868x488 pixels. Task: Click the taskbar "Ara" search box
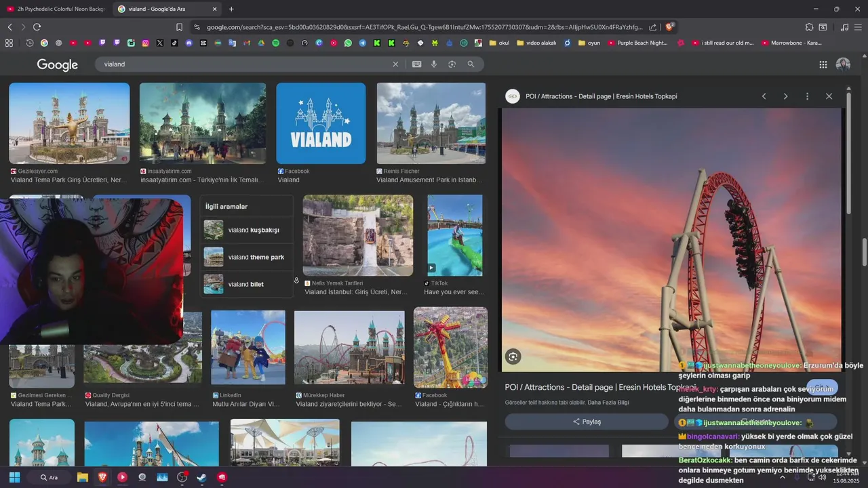tap(48, 477)
